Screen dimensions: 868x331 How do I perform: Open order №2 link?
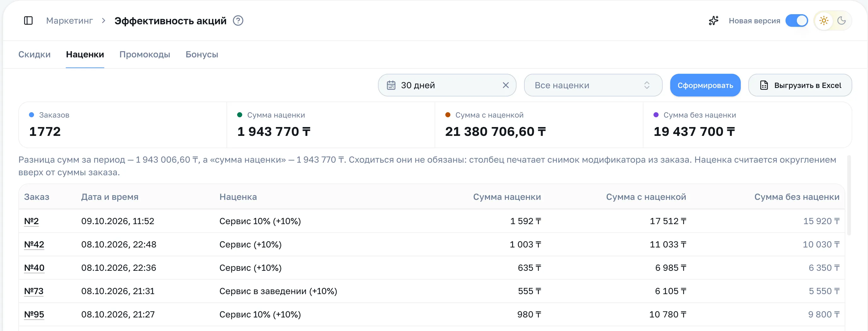(31, 221)
